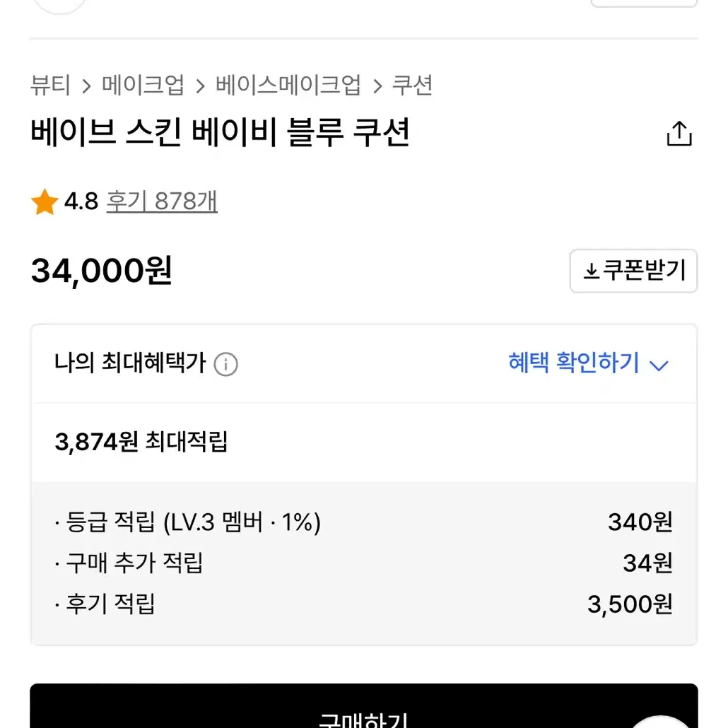Click the 쿠폰받기 coupon button
This screenshot has width=728, height=728.
[633, 271]
